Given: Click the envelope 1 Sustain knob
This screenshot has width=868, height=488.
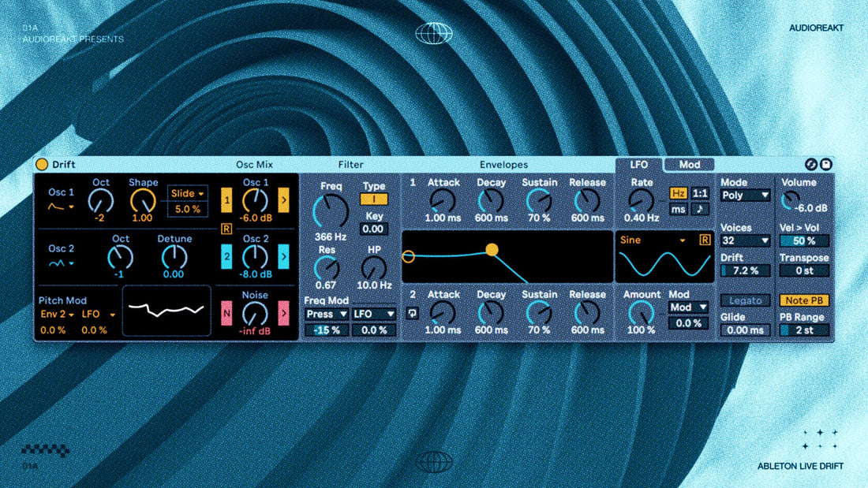Looking at the screenshot, I should click(x=539, y=201).
